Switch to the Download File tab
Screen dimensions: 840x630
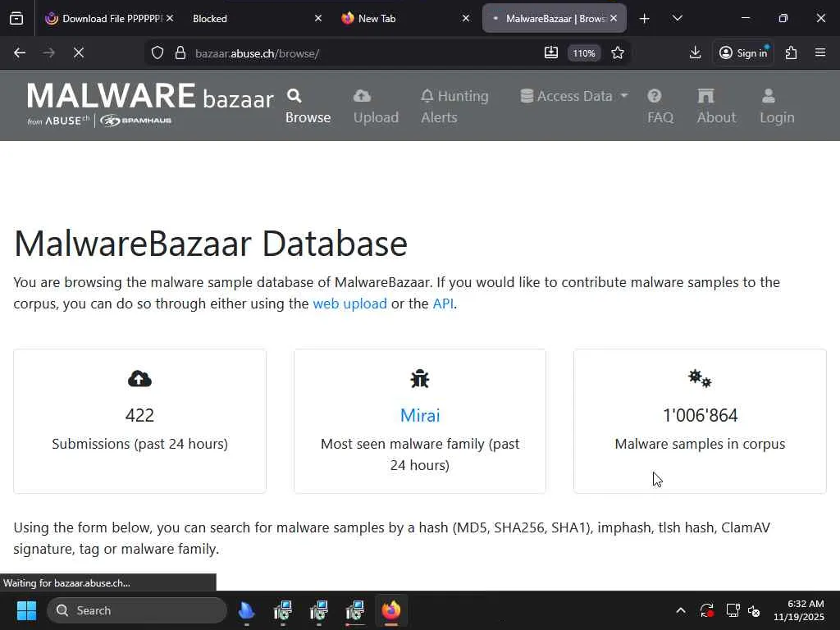pos(110,18)
